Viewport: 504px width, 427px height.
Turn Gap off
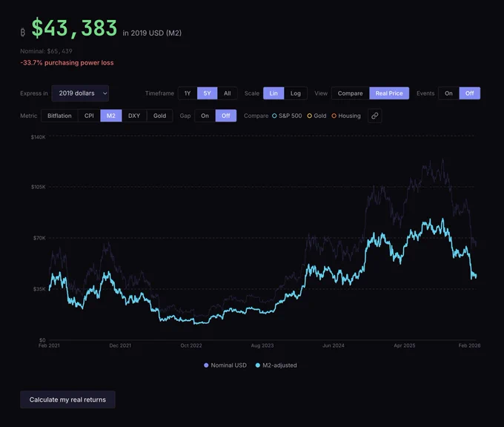[x=225, y=116]
